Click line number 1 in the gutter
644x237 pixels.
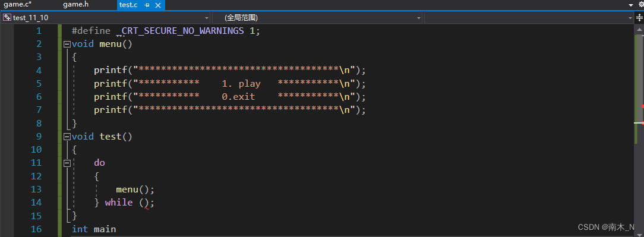pos(39,31)
